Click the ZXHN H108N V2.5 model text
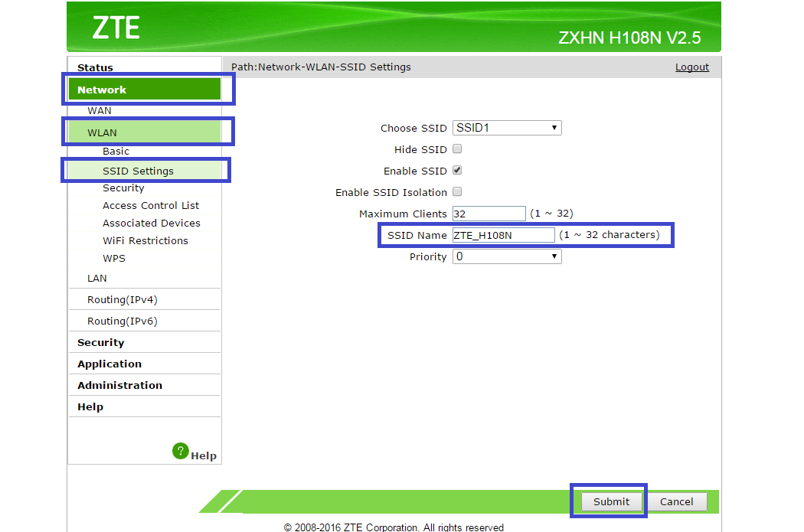The height and width of the screenshot is (532, 804). point(629,38)
